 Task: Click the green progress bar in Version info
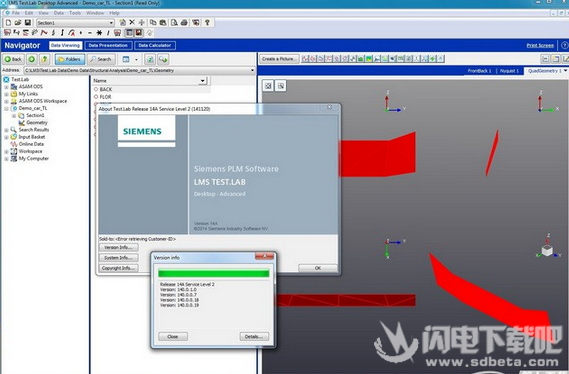pos(213,274)
